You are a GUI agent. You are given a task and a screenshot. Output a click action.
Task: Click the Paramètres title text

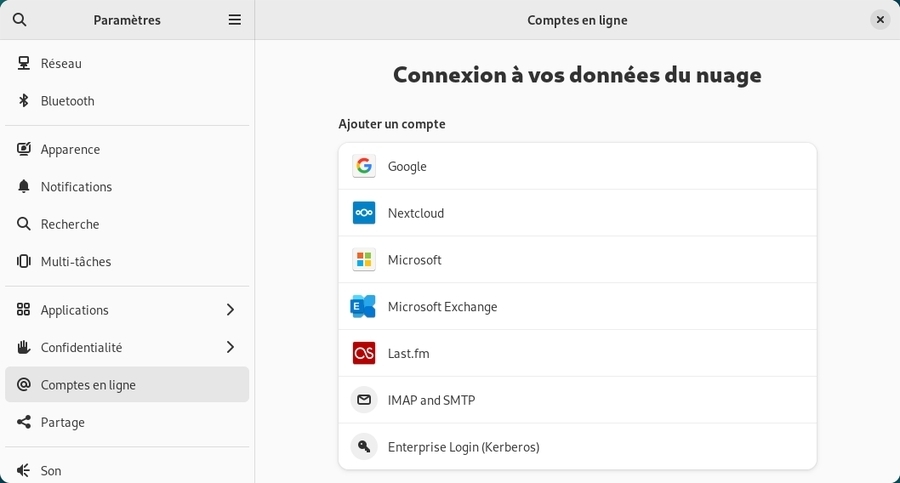[127, 20]
